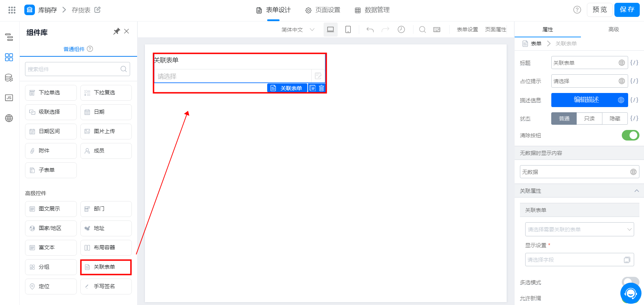This screenshot has width=644, height=305.
Task: Select the 普通组件 tab
Action: click(x=74, y=49)
